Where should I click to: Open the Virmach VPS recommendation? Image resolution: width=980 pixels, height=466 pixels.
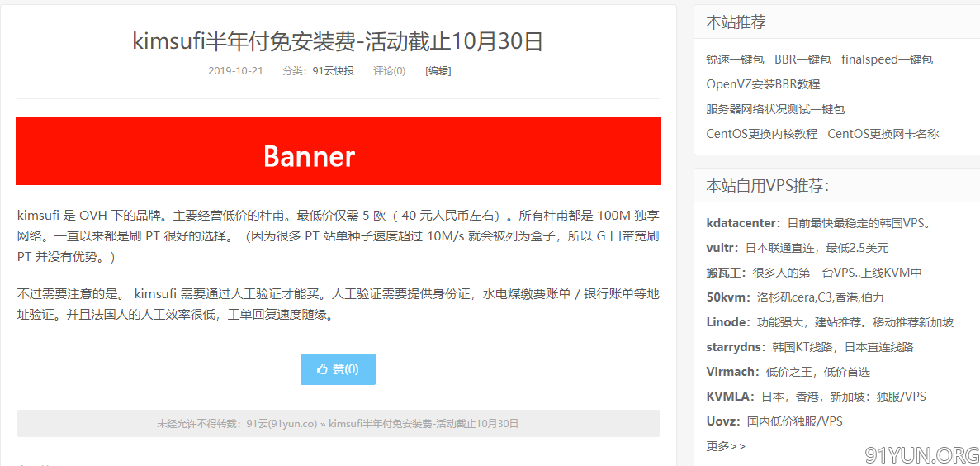click(732, 372)
